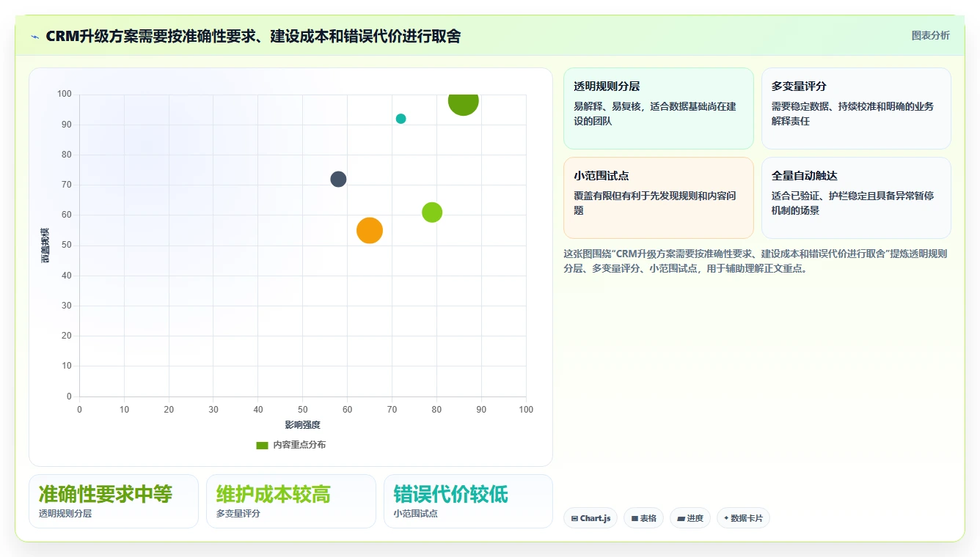This screenshot has width=980, height=557.
Task: Click the 影响强度 x-axis label
Action: click(303, 424)
